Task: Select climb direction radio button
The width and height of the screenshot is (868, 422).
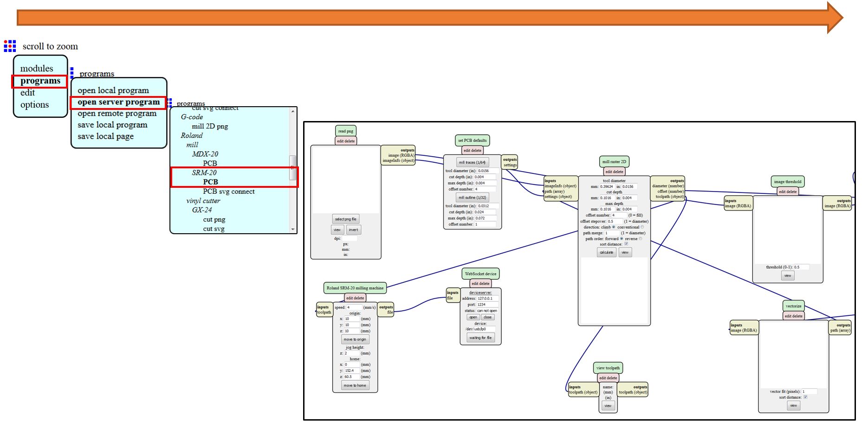Action: point(614,227)
